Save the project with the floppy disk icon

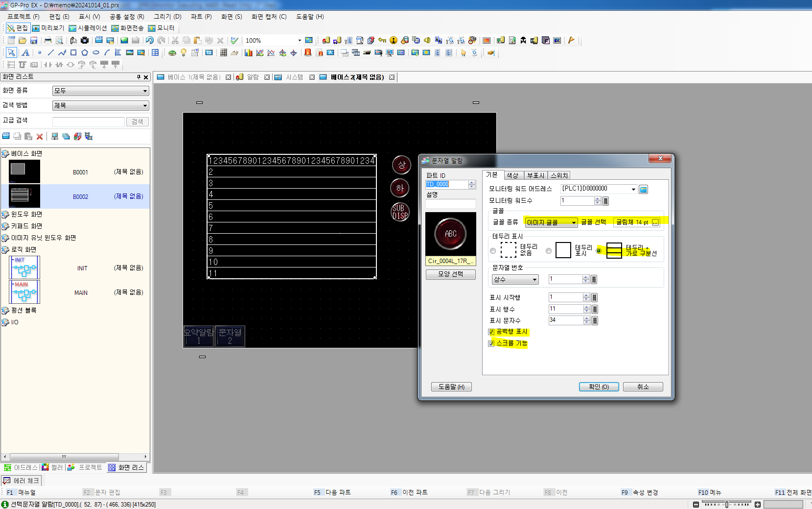tap(34, 40)
